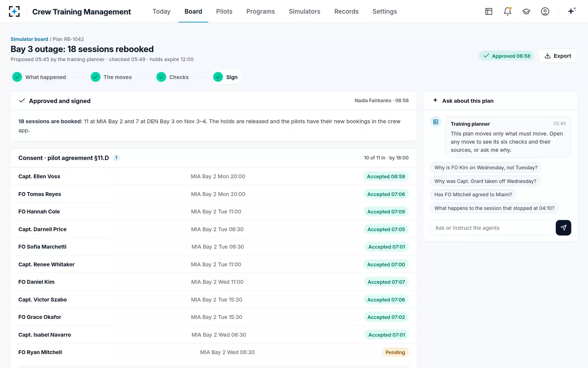Click the graduation cap training icon
The height and width of the screenshot is (368, 588).
pos(526,11)
